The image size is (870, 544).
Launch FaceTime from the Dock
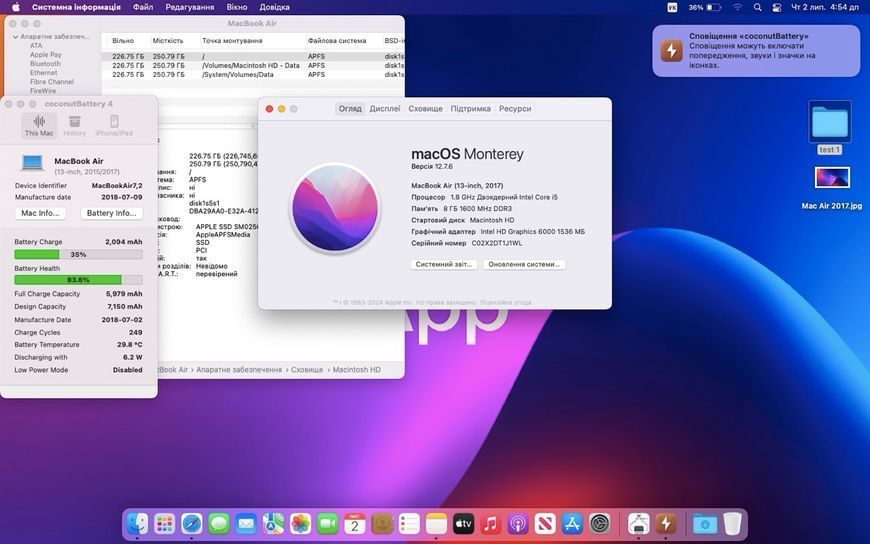328,523
